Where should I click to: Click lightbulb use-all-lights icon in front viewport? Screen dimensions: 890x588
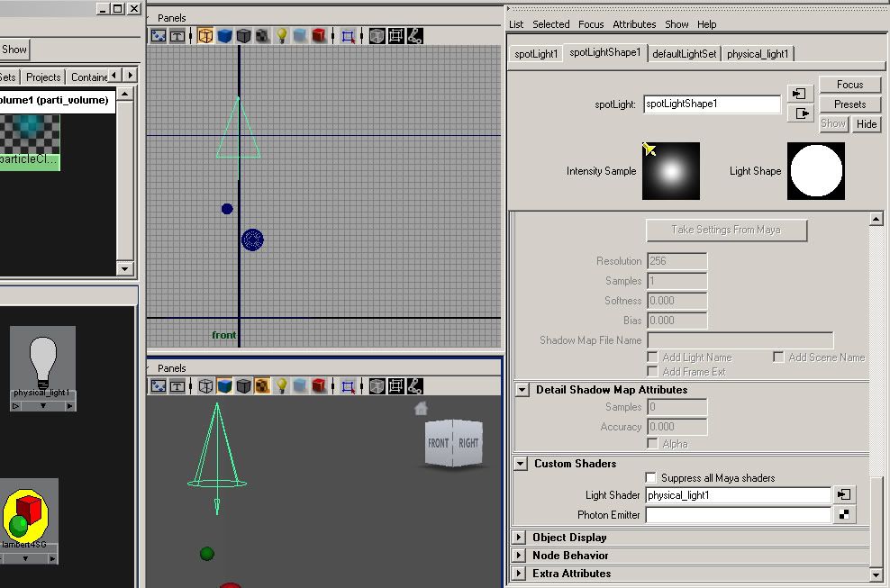coord(281,36)
